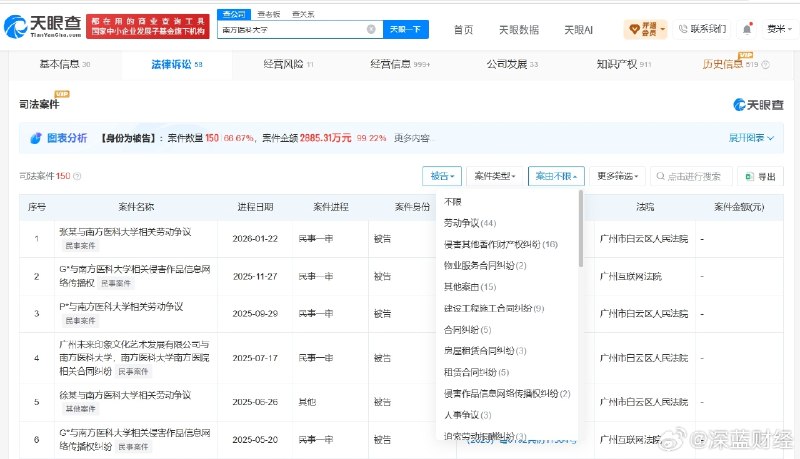Open the 爱米 user account dropdown
The image size is (800, 459).
click(x=779, y=29)
